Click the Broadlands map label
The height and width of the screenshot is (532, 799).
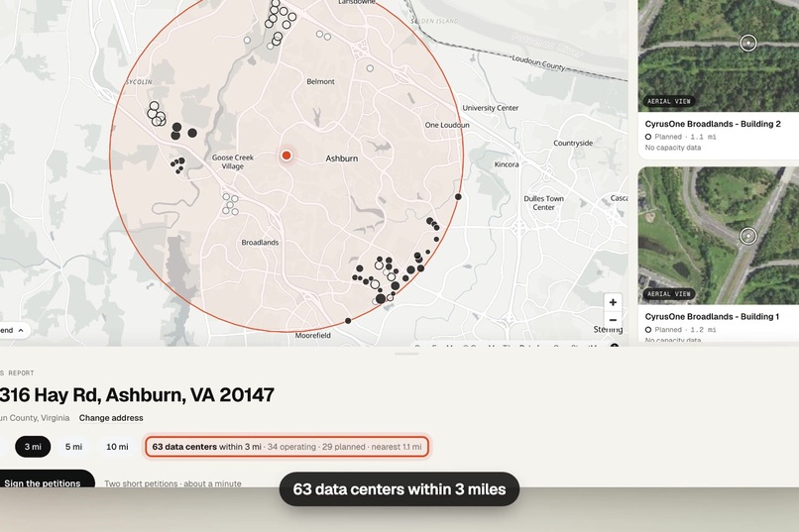(x=260, y=243)
